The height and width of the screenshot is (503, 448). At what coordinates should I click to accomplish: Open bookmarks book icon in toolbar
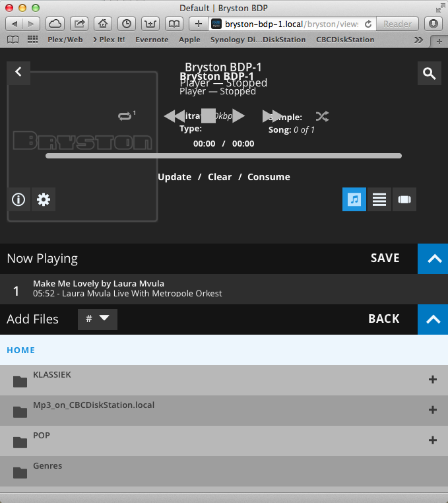[174, 24]
